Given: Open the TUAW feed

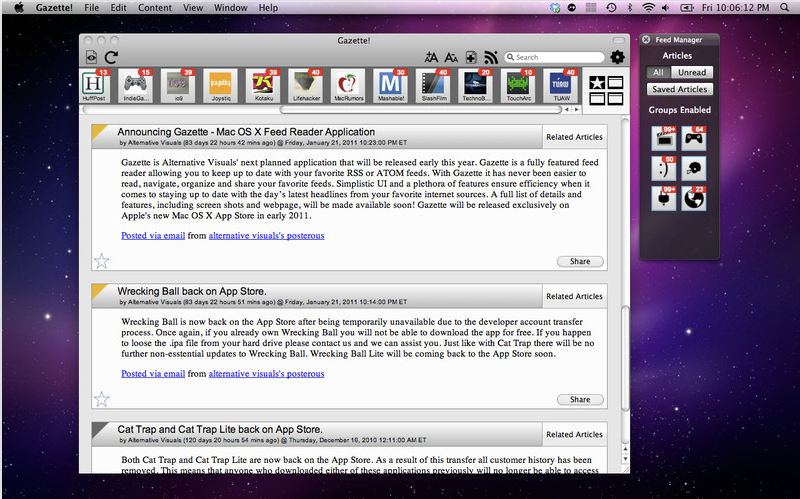Looking at the screenshot, I should (x=561, y=86).
